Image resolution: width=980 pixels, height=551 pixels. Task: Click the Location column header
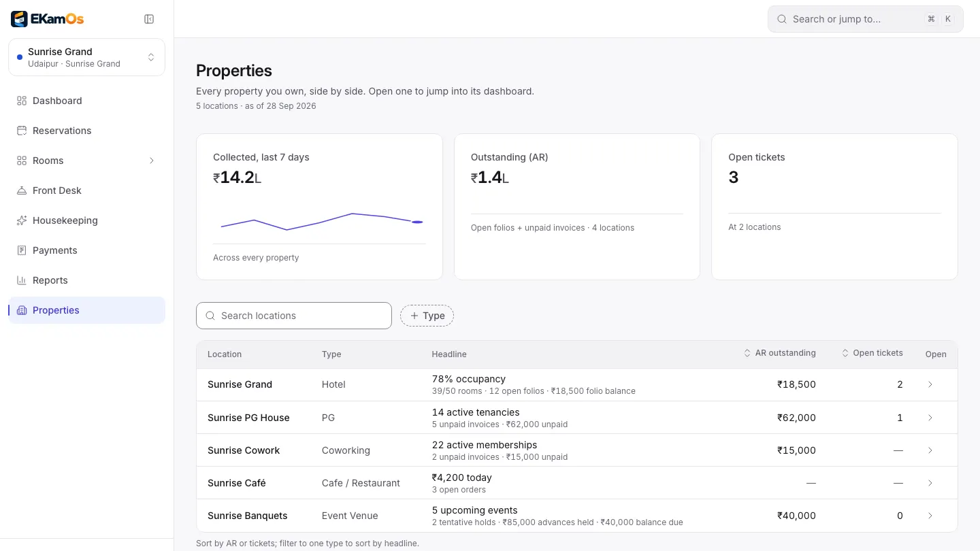point(225,354)
